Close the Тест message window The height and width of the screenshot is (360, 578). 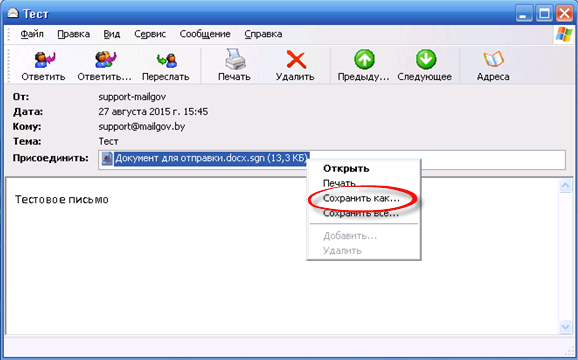coord(564,14)
